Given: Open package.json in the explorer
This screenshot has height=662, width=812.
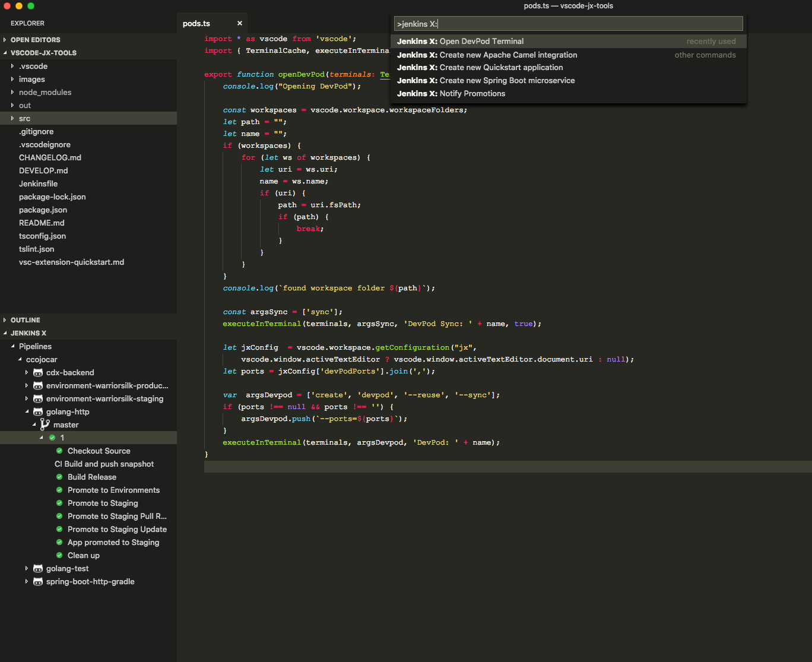Looking at the screenshot, I should [x=88, y=210].
